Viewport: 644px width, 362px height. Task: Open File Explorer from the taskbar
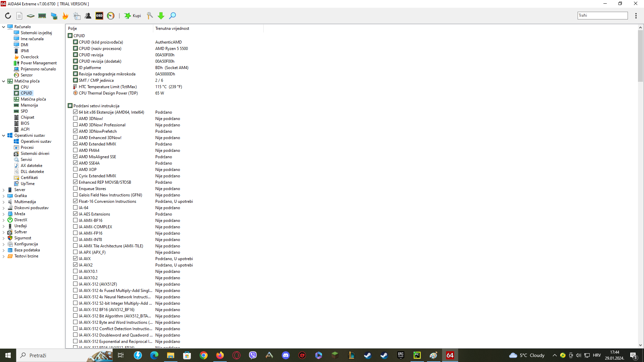(x=171, y=355)
